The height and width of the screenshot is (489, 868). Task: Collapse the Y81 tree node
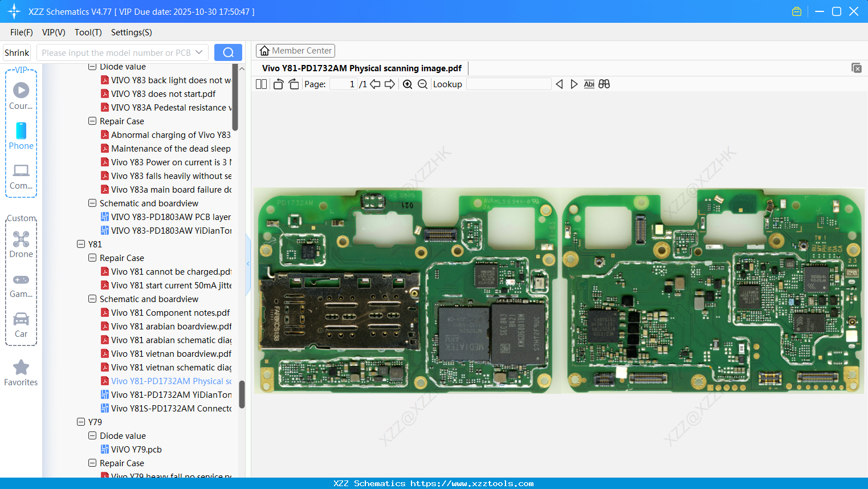(x=81, y=244)
